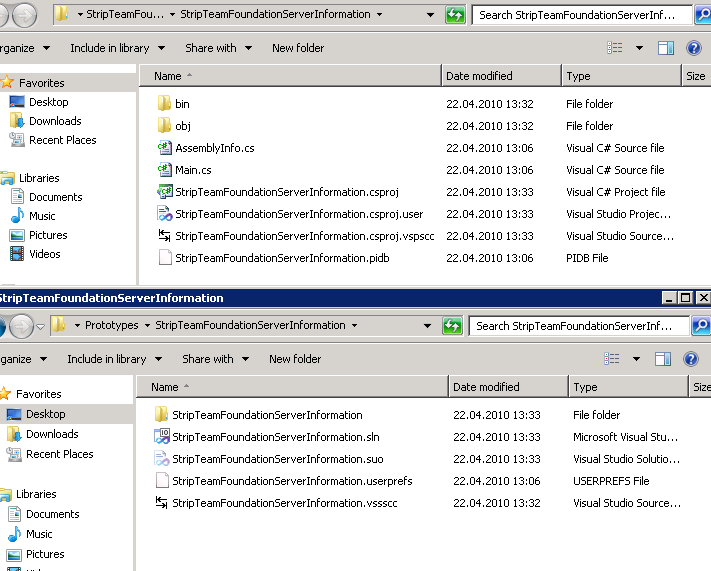Image resolution: width=711 pixels, height=571 pixels.
Task: Sort by Type column in bottom window
Action: [628, 387]
